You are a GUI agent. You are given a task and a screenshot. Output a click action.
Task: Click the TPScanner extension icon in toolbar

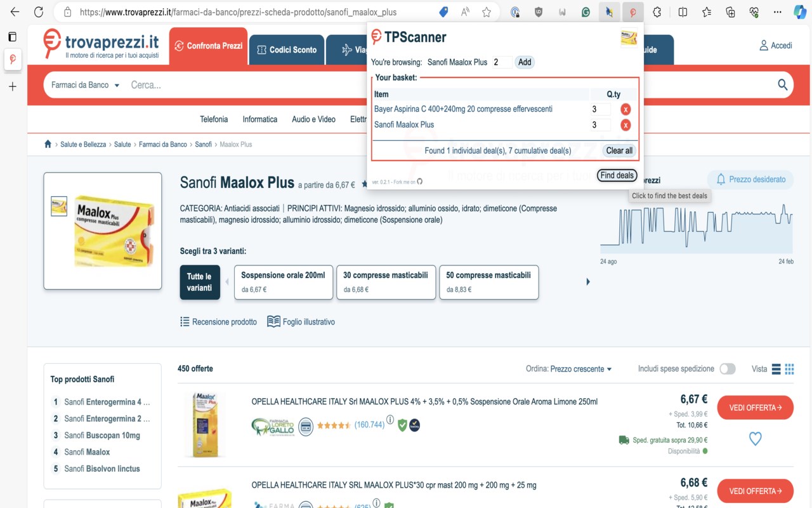tap(632, 12)
